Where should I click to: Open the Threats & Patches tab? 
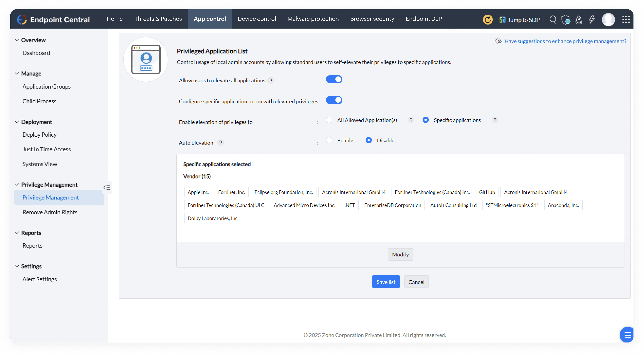pyautogui.click(x=158, y=19)
